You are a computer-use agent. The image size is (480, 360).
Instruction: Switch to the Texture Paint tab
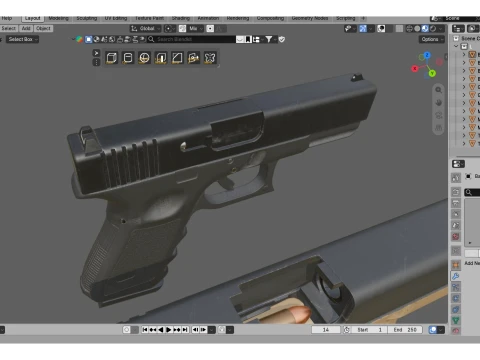[149, 18]
